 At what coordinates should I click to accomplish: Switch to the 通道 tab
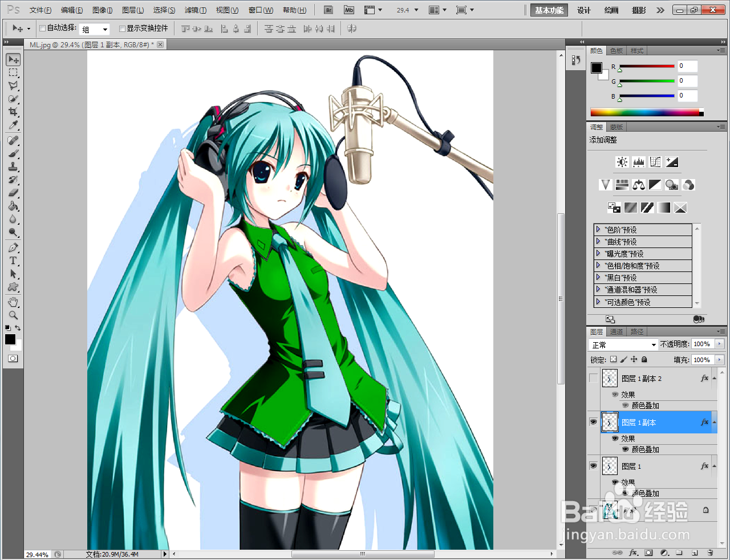617,331
